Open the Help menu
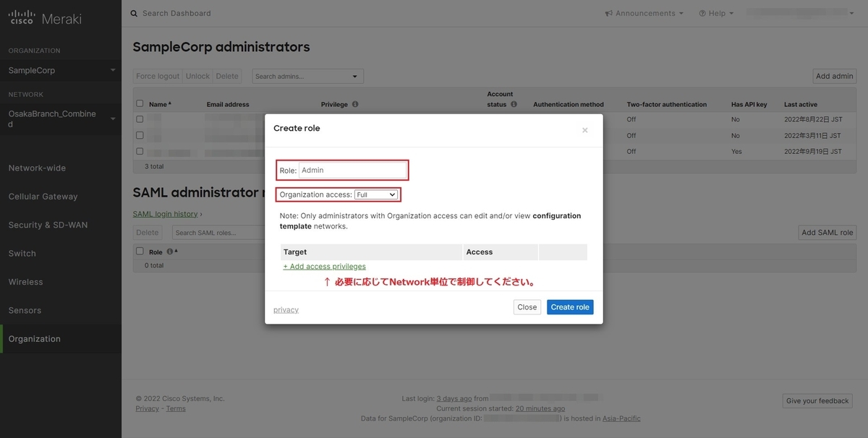868x438 pixels. point(716,13)
